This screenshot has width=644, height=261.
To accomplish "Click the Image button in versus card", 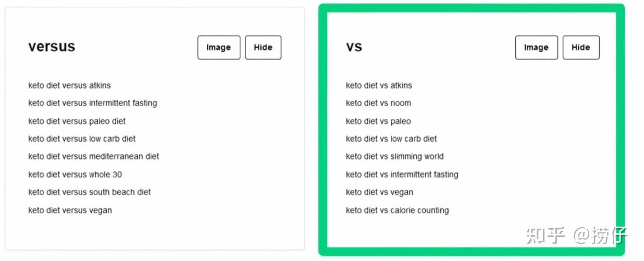I will click(218, 47).
